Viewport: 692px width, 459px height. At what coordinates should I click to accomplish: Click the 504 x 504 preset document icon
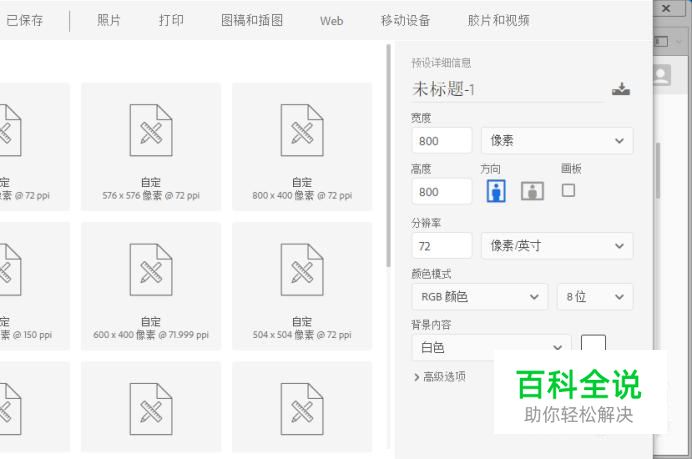[x=302, y=270]
